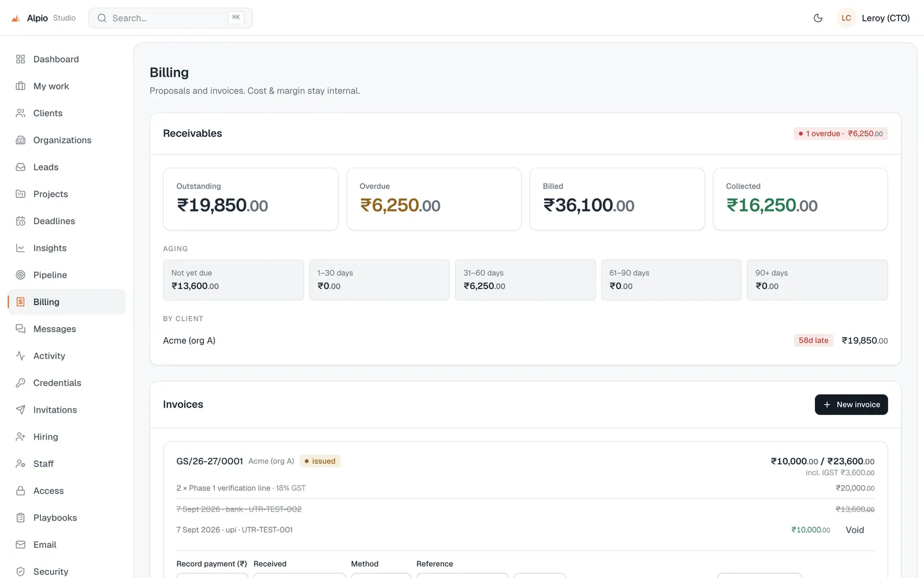Open the Outstanding ₹19,850.00 card

click(x=251, y=199)
